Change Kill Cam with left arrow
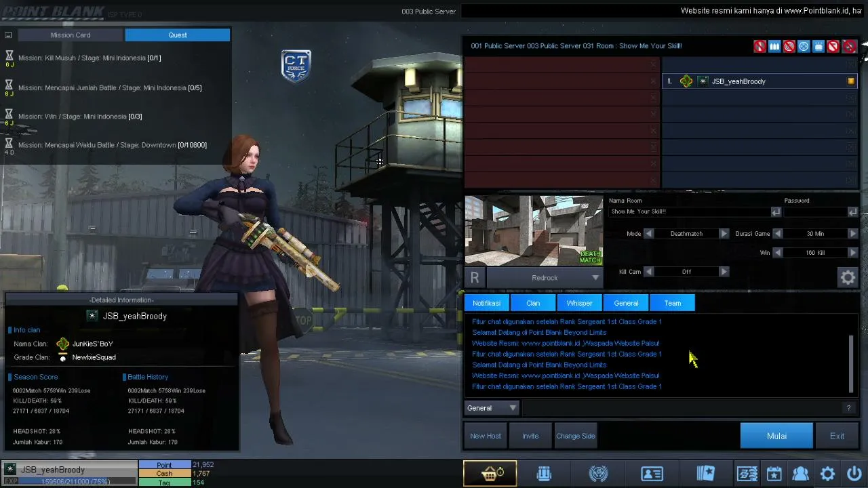This screenshot has width=868, height=488. point(649,272)
